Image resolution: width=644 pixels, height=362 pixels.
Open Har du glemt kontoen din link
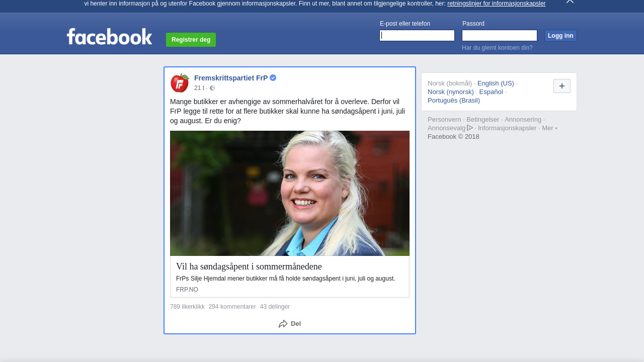point(497,48)
